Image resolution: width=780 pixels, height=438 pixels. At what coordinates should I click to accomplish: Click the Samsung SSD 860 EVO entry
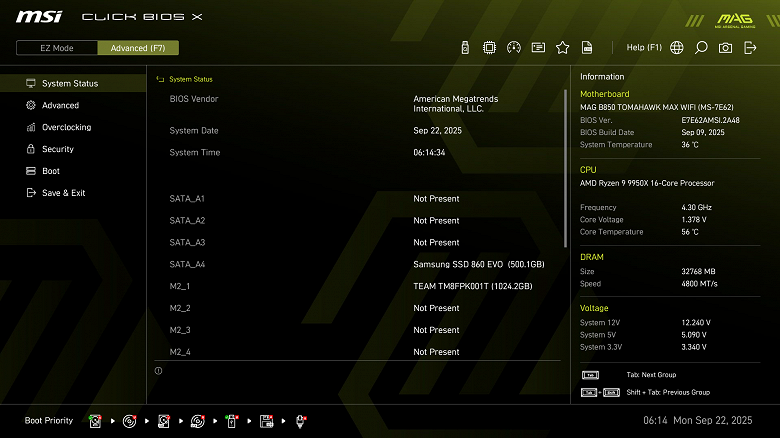coord(479,264)
